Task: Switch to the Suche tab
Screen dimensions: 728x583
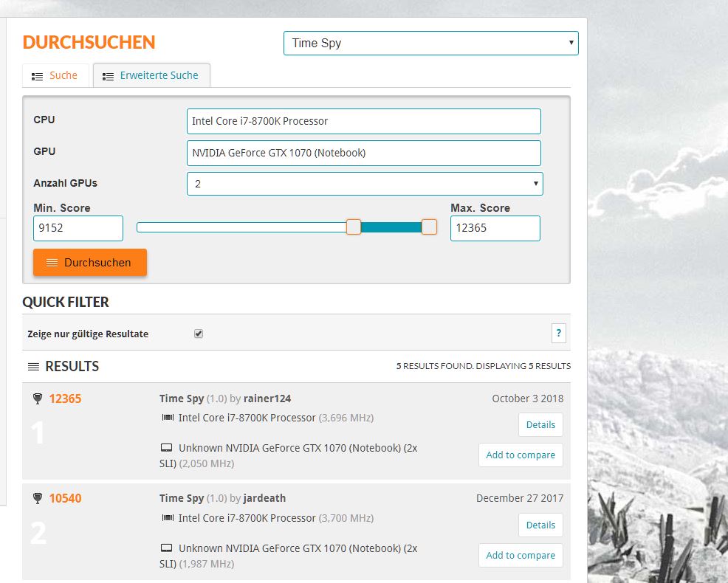Action: point(55,76)
